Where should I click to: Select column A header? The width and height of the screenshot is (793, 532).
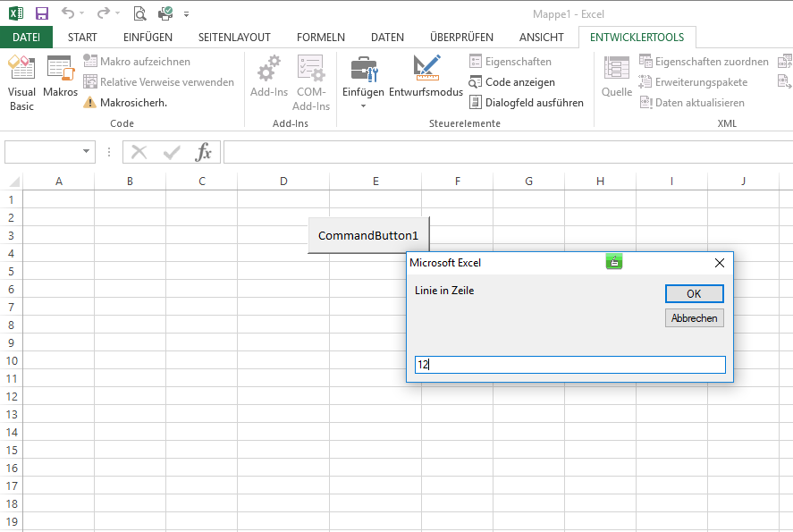point(59,181)
